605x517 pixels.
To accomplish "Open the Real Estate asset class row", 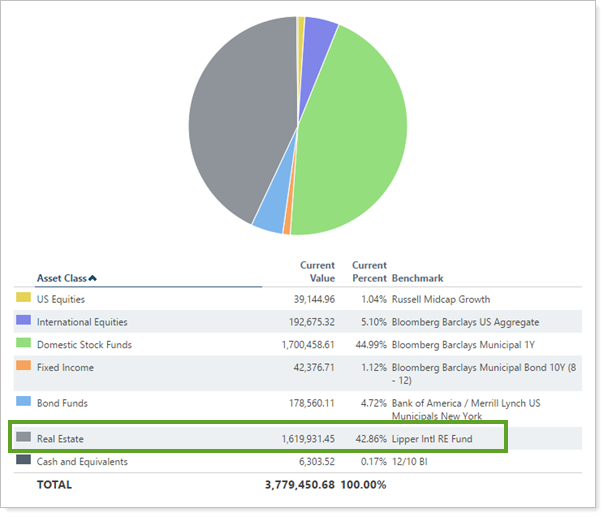I will 61,438.
